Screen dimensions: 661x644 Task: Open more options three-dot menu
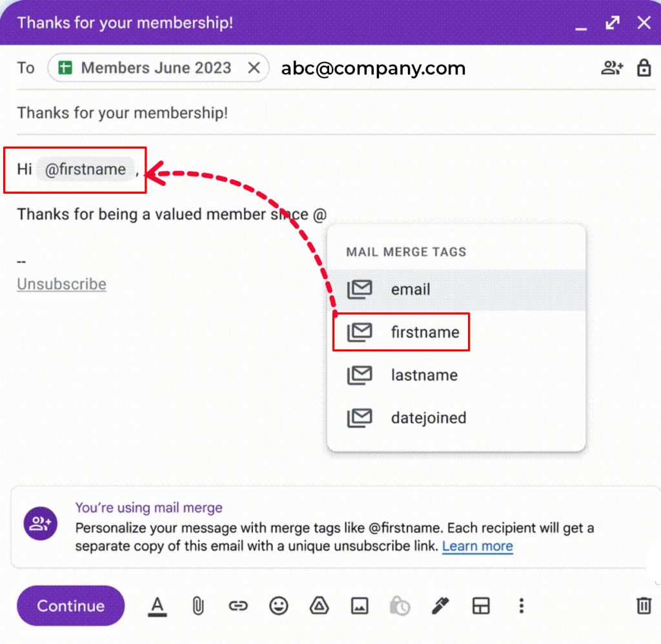click(521, 606)
